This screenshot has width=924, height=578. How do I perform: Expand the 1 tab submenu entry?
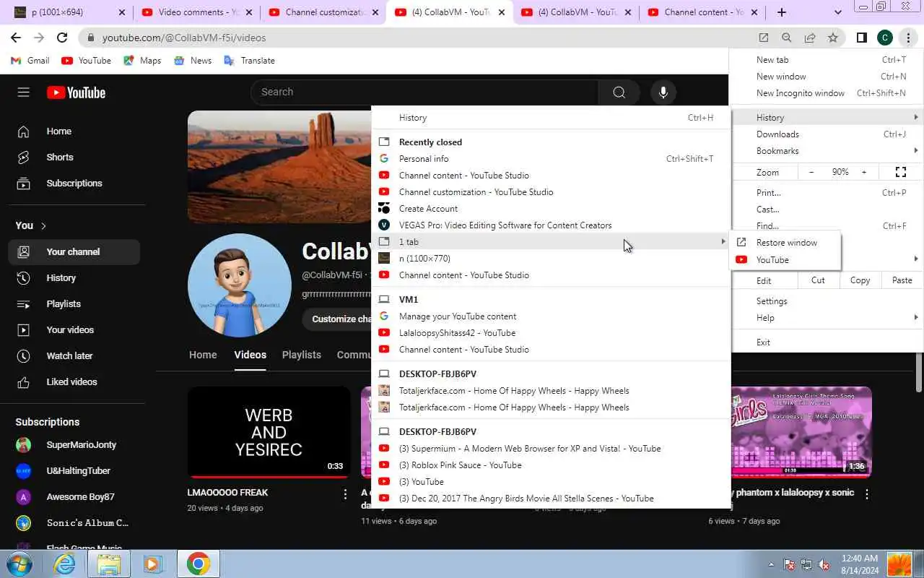pos(552,242)
